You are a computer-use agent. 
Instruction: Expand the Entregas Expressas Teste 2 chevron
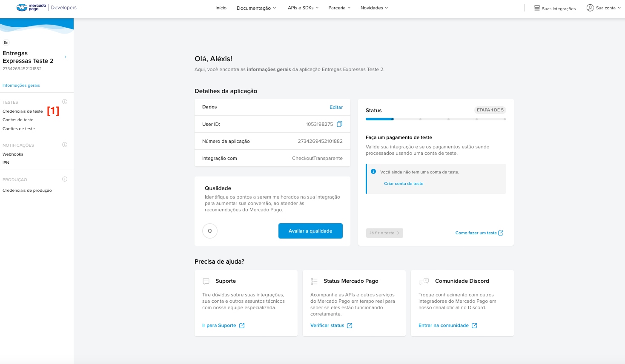[65, 57]
